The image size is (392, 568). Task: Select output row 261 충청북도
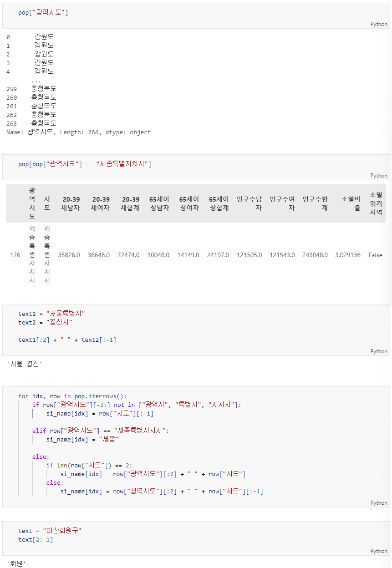(31, 106)
